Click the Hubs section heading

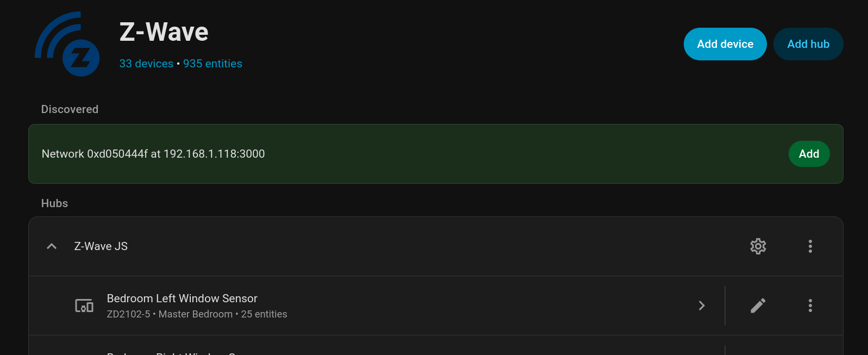(54, 203)
